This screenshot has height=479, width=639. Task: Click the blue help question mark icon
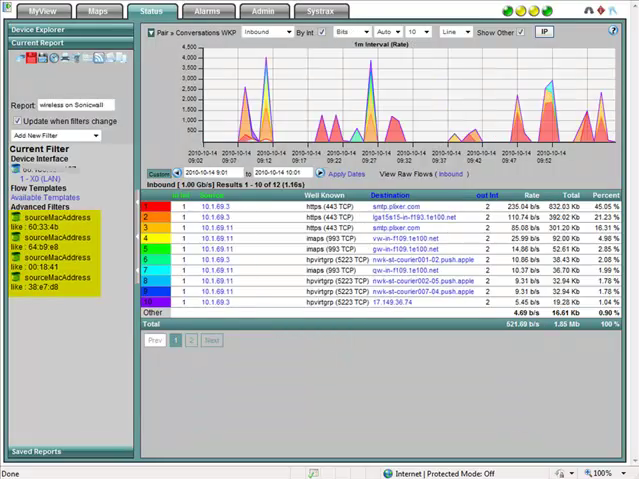[x=613, y=31]
